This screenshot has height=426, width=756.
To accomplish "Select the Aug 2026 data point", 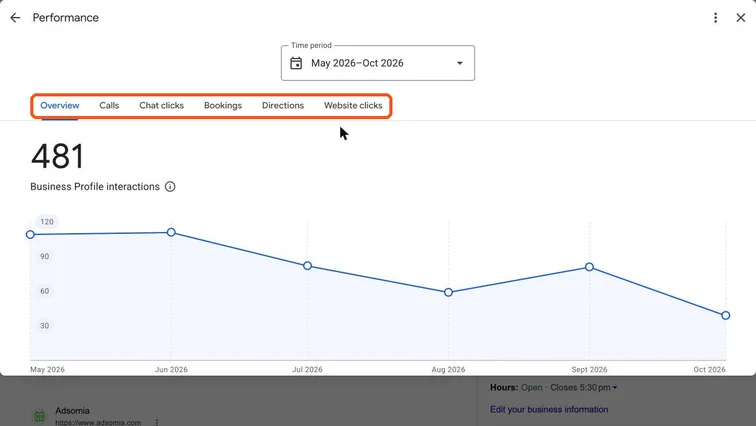I will coord(448,293).
